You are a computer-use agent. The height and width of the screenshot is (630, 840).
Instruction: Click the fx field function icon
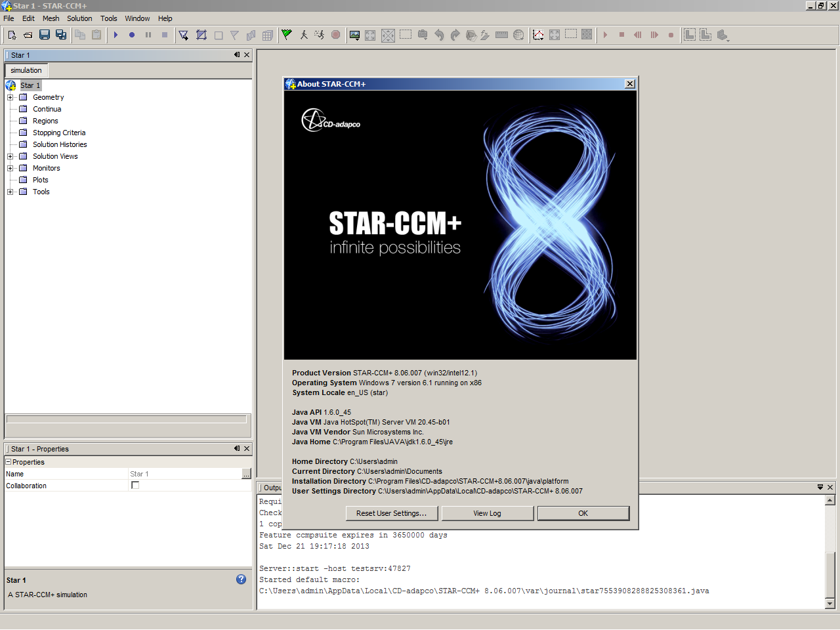(x=485, y=35)
